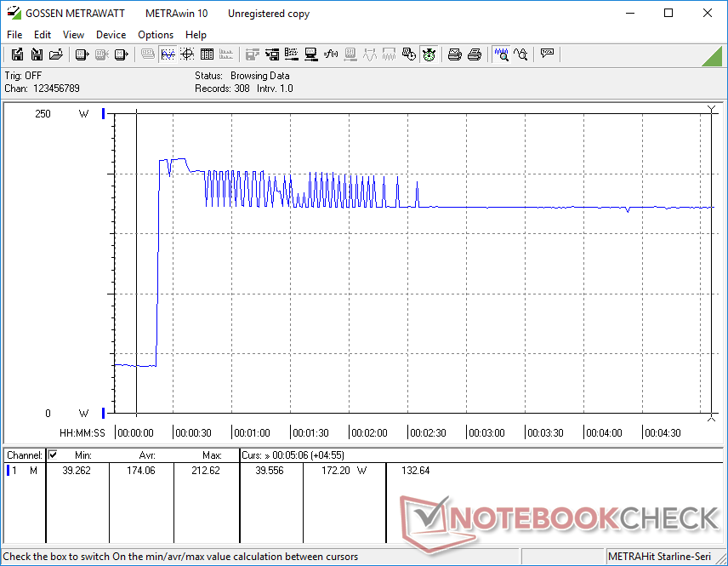This screenshot has width=728, height=566.
Task: Click the digital display view icon
Action: pyautogui.click(x=148, y=54)
